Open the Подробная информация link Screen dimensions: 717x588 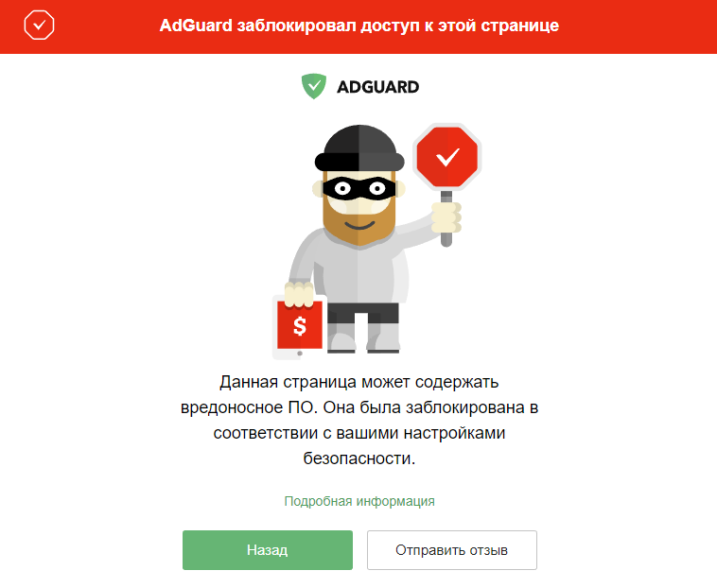point(359,501)
